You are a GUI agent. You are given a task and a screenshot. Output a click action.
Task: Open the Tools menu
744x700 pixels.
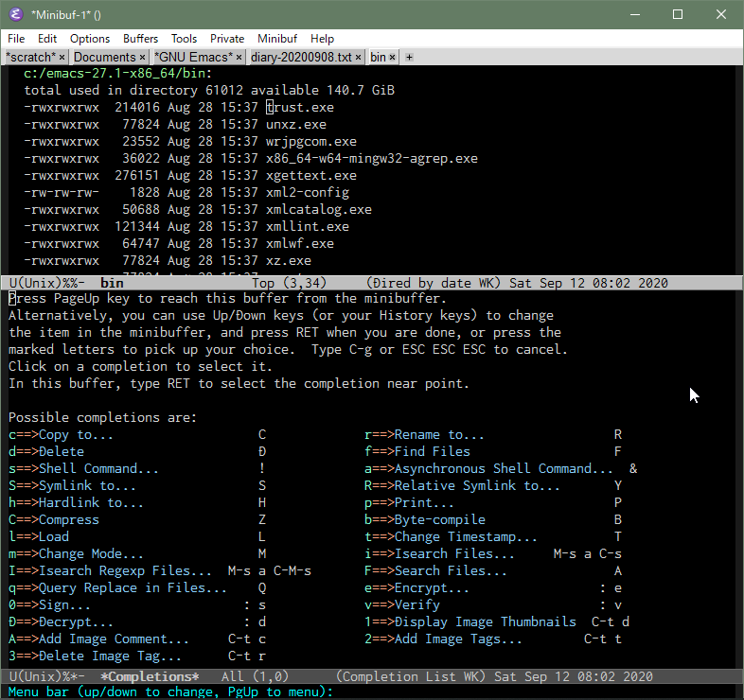184,39
